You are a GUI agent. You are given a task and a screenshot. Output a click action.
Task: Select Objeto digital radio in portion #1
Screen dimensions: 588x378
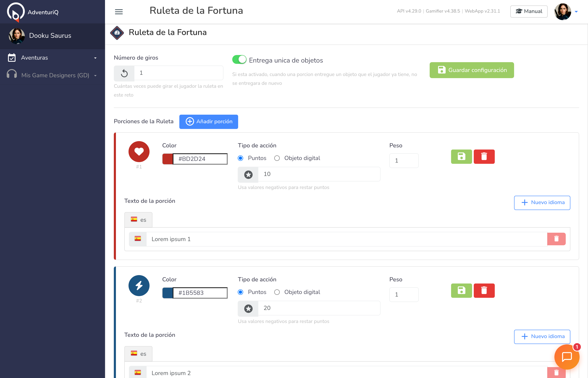(x=277, y=158)
